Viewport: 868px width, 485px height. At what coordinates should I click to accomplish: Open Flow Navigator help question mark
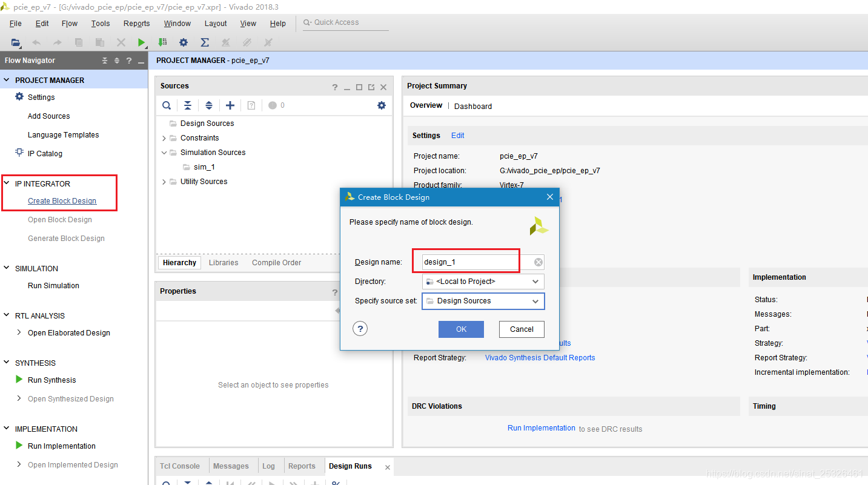pyautogui.click(x=129, y=61)
